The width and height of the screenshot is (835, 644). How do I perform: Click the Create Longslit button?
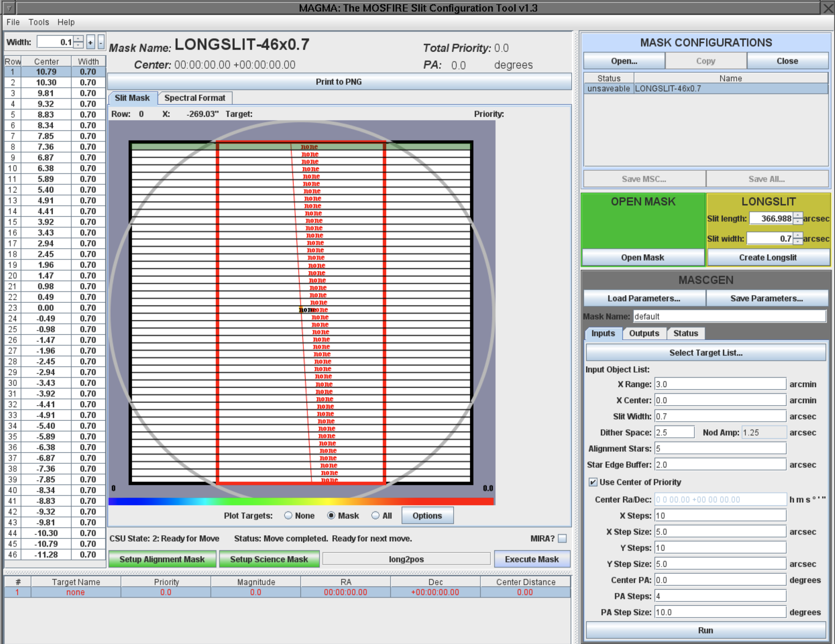(768, 258)
